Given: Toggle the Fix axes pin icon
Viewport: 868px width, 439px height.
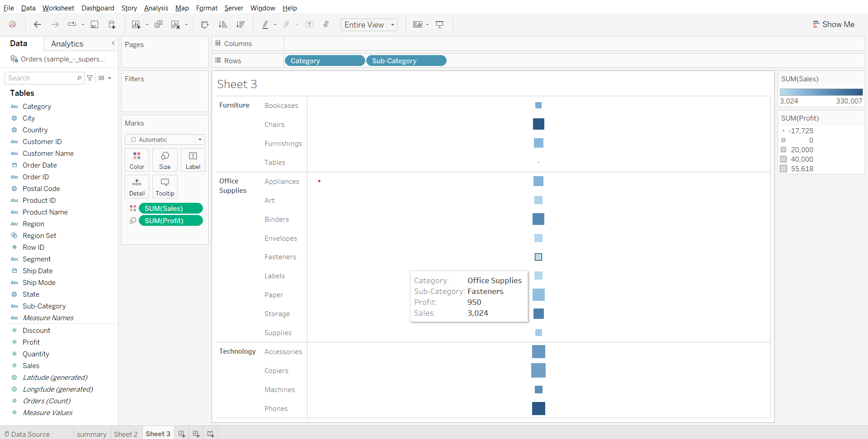Looking at the screenshot, I should (326, 25).
